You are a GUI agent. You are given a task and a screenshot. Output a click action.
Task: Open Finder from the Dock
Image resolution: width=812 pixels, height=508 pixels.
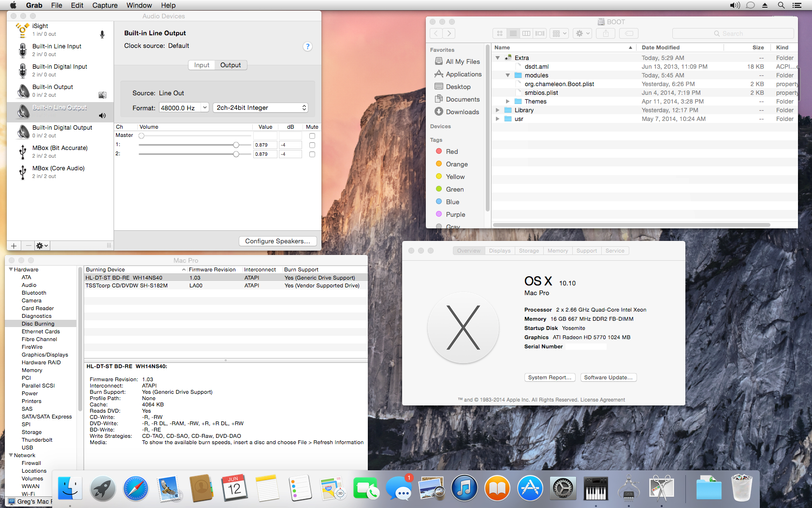(70, 488)
